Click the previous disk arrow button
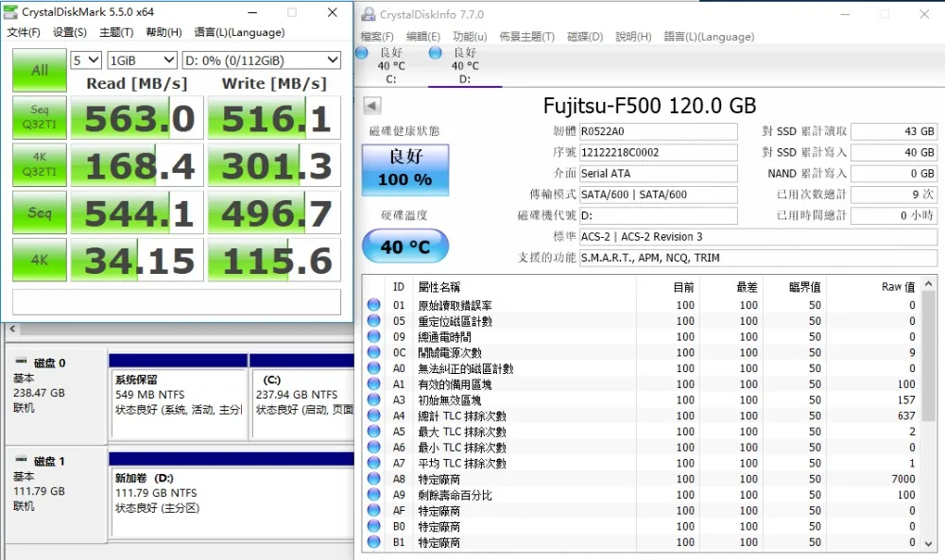 coord(371,106)
